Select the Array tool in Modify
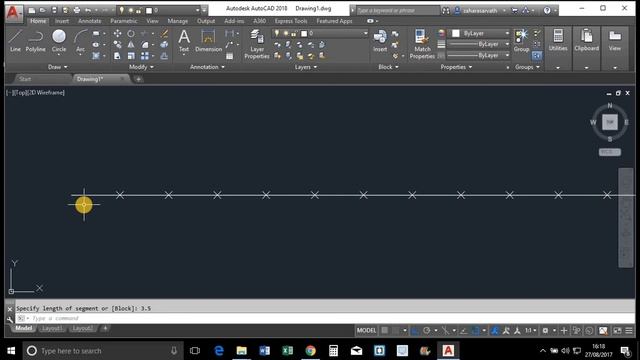Viewport: 640px width, 360px height. click(144, 56)
